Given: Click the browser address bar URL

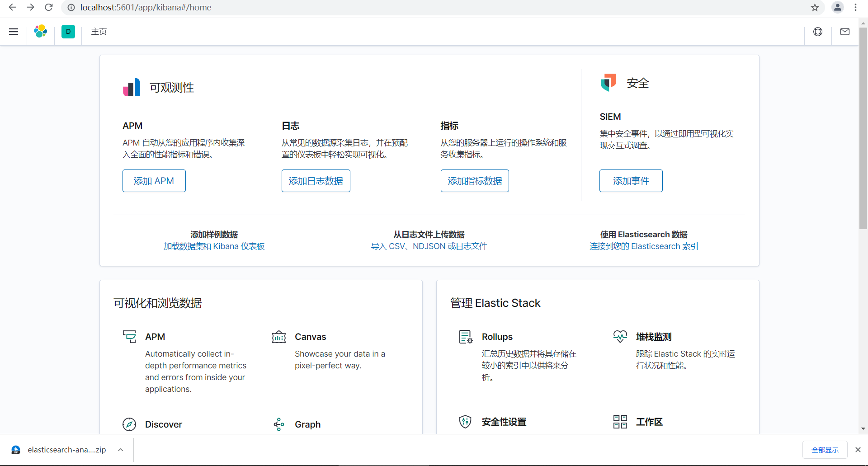Looking at the screenshot, I should (146, 7).
